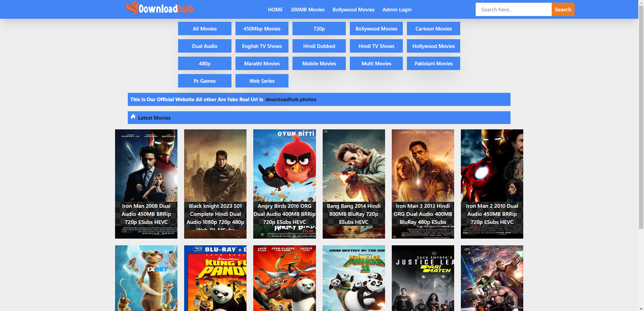This screenshot has width=644, height=311.
Task: Browse the Hindi Dubbed category
Action: click(319, 46)
